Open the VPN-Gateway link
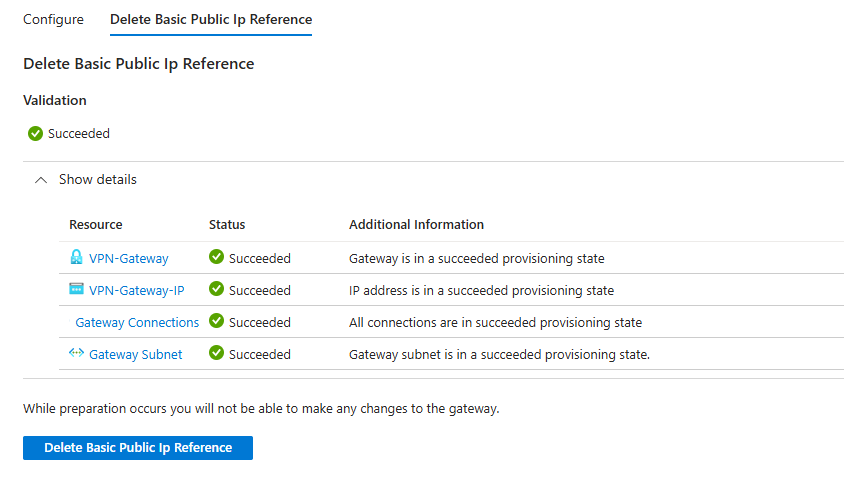844x477 pixels. 128,258
